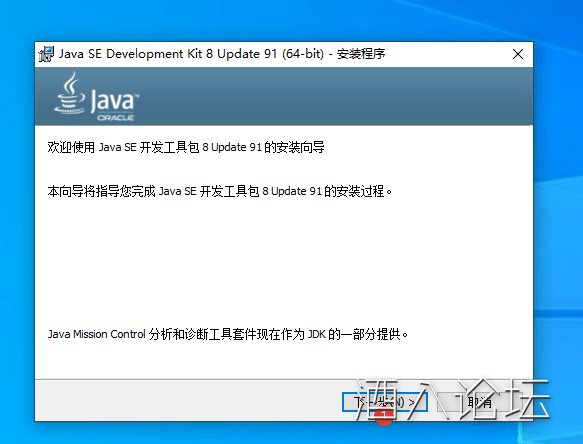The height and width of the screenshot is (444, 583).
Task: Click the Java Mission Control notice text
Action: coord(228,334)
